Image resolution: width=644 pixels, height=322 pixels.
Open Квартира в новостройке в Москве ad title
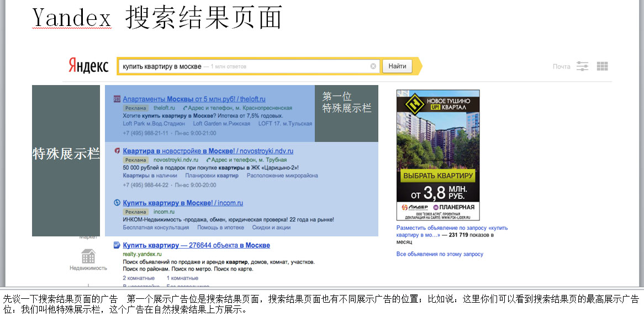point(208,151)
